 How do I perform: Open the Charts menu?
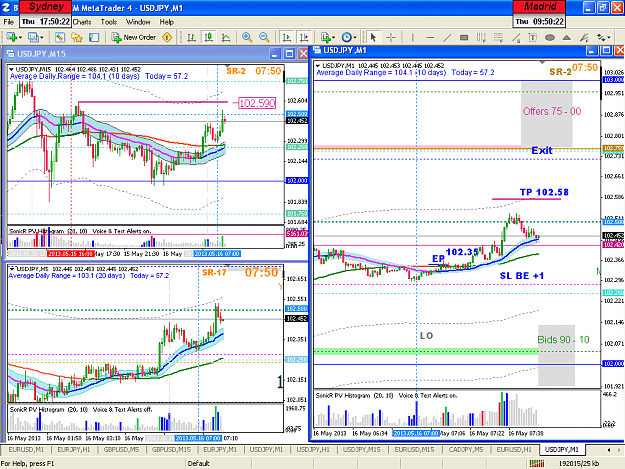coord(82,22)
